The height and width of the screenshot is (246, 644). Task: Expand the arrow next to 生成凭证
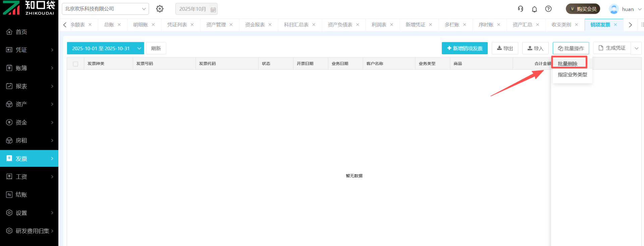coord(636,48)
